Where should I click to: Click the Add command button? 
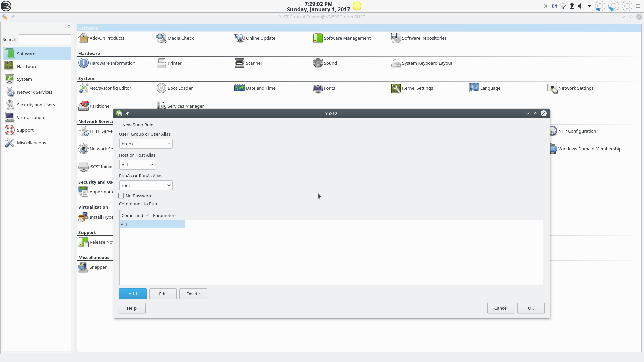tap(133, 294)
